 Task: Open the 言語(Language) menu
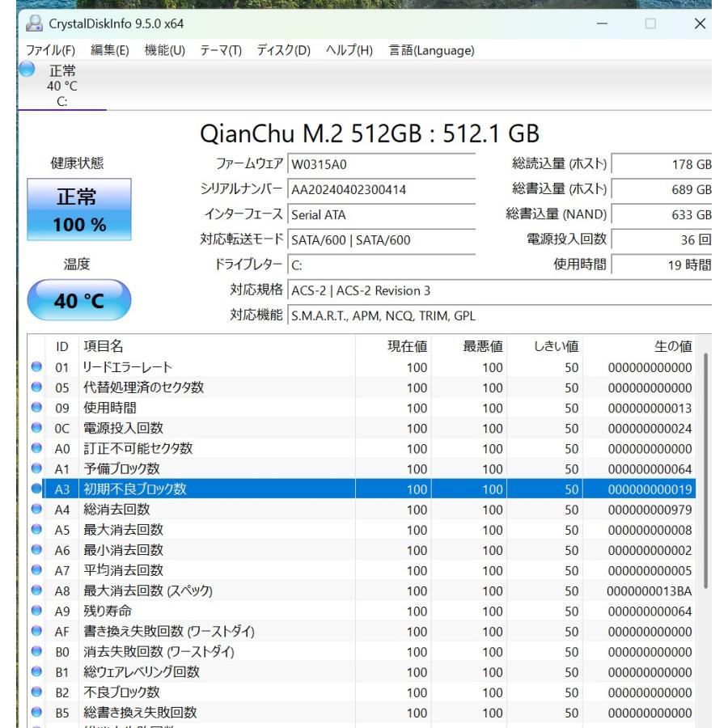tap(431, 50)
